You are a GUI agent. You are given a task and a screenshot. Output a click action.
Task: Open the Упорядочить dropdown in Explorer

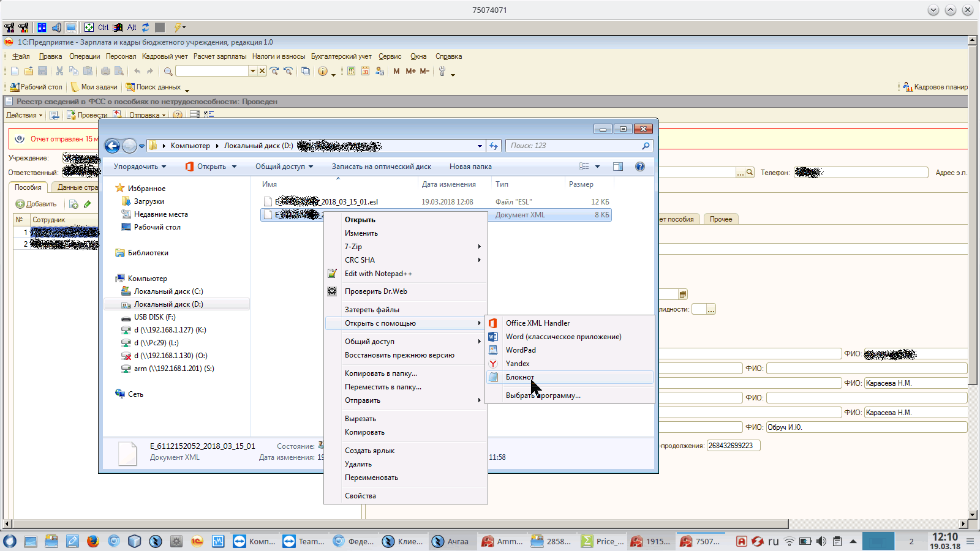click(x=140, y=167)
